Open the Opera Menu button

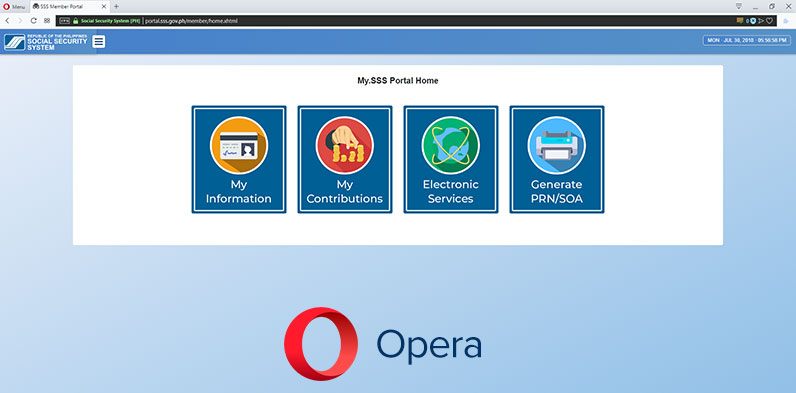[x=14, y=7]
